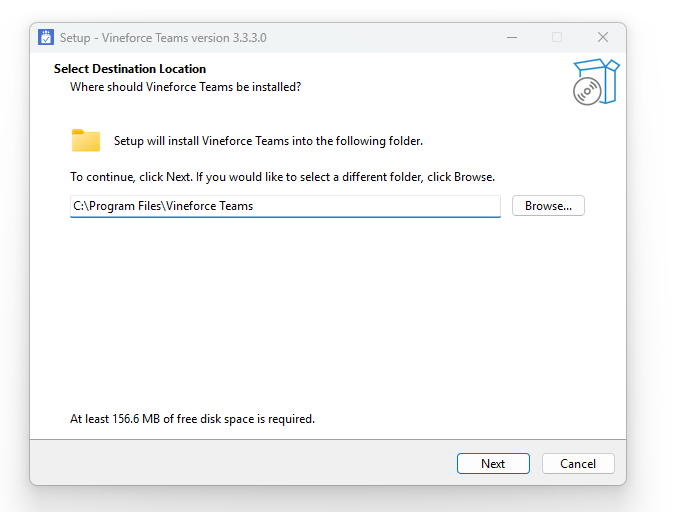The width and height of the screenshot is (673, 512).
Task: Click the "Select Destination Location" heading
Action: point(130,69)
